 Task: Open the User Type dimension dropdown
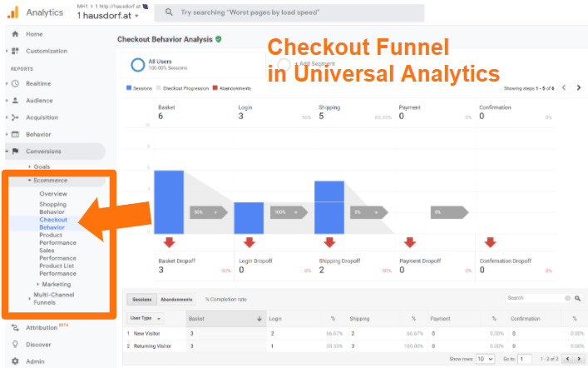tap(145, 318)
